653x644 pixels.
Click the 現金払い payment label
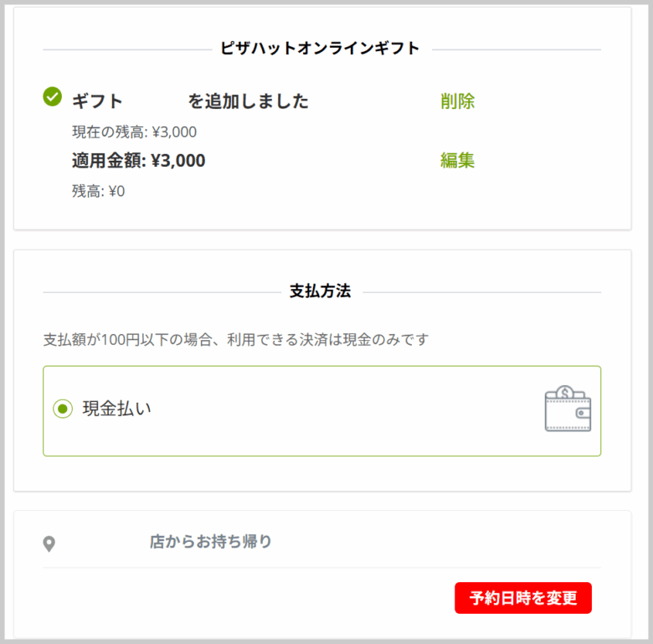(x=117, y=409)
